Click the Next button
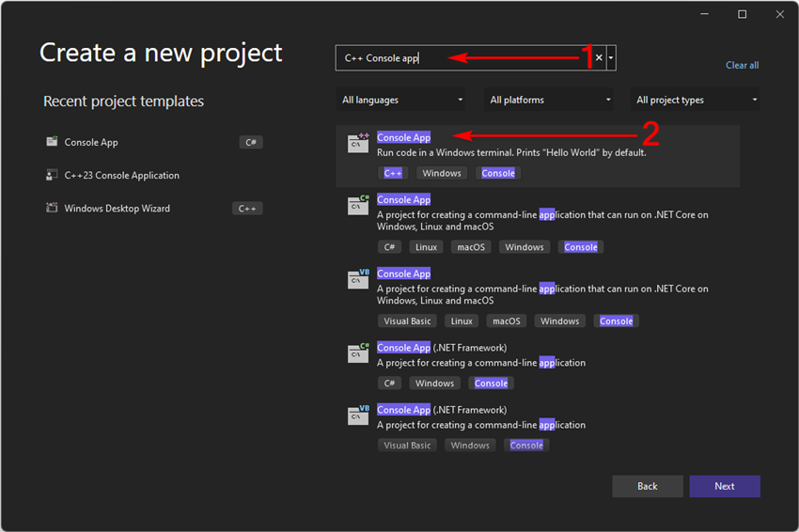The height and width of the screenshot is (532, 799). tap(725, 486)
